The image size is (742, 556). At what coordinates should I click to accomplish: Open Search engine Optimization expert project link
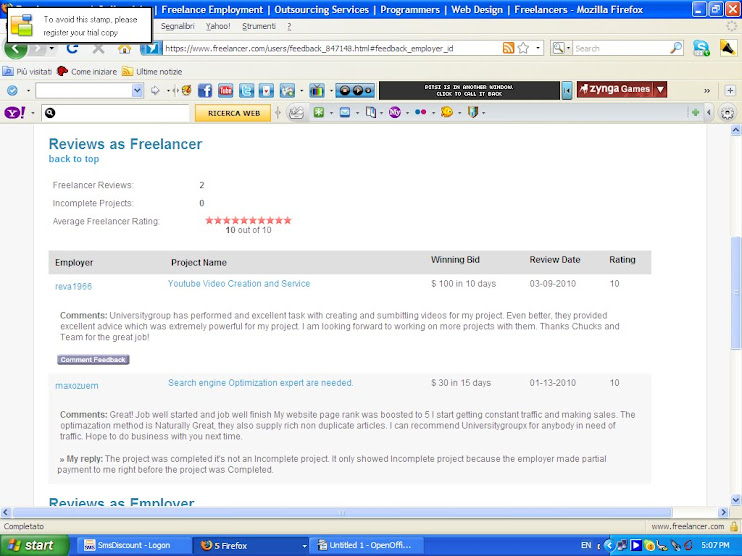[x=261, y=383]
